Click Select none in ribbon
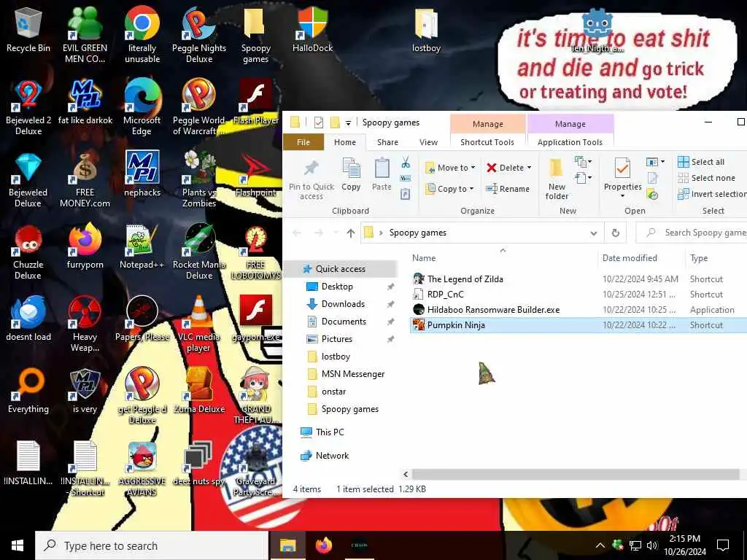 click(x=706, y=178)
